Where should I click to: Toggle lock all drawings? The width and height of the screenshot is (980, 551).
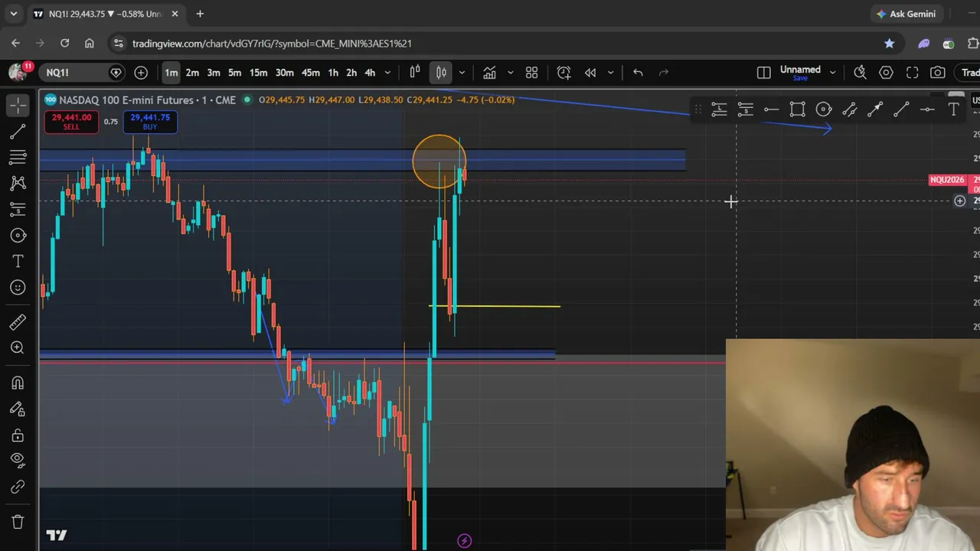coord(18,435)
